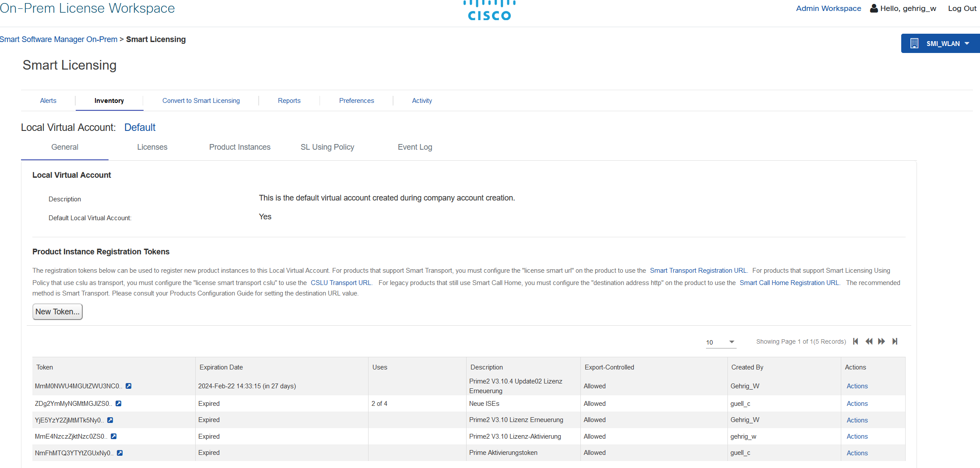Viewport: 980px width, 468px height.
Task: Go to the previous page of tokens
Action: (869, 341)
